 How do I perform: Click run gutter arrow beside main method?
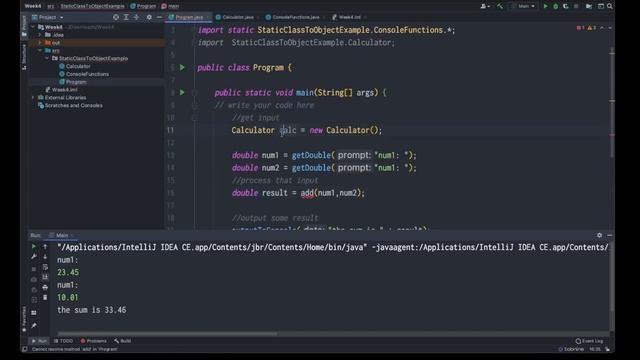point(182,93)
